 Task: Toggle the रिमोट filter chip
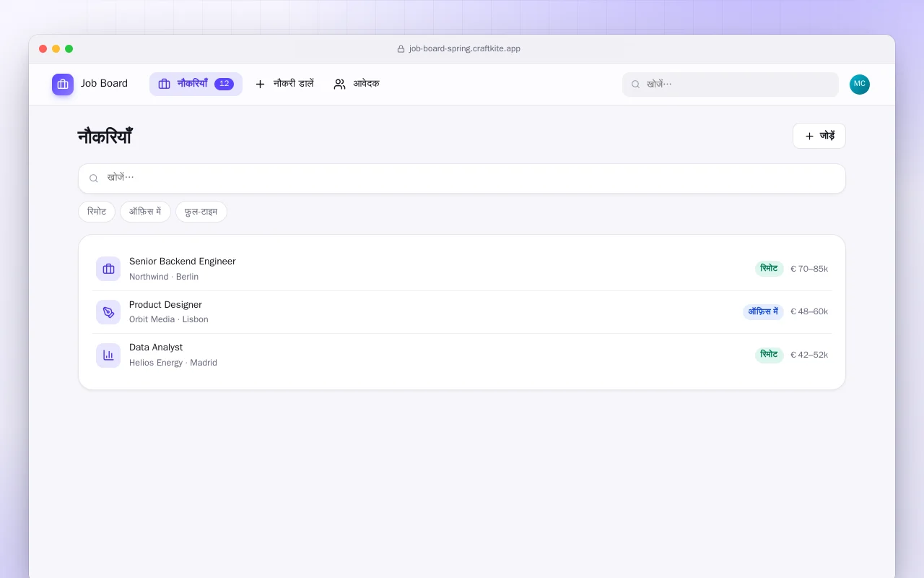(x=97, y=212)
